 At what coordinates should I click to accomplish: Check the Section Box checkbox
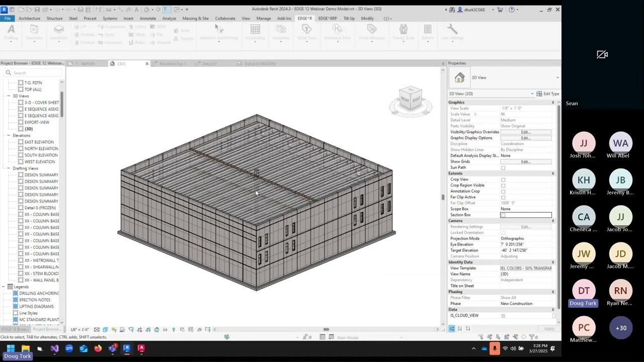click(503, 215)
